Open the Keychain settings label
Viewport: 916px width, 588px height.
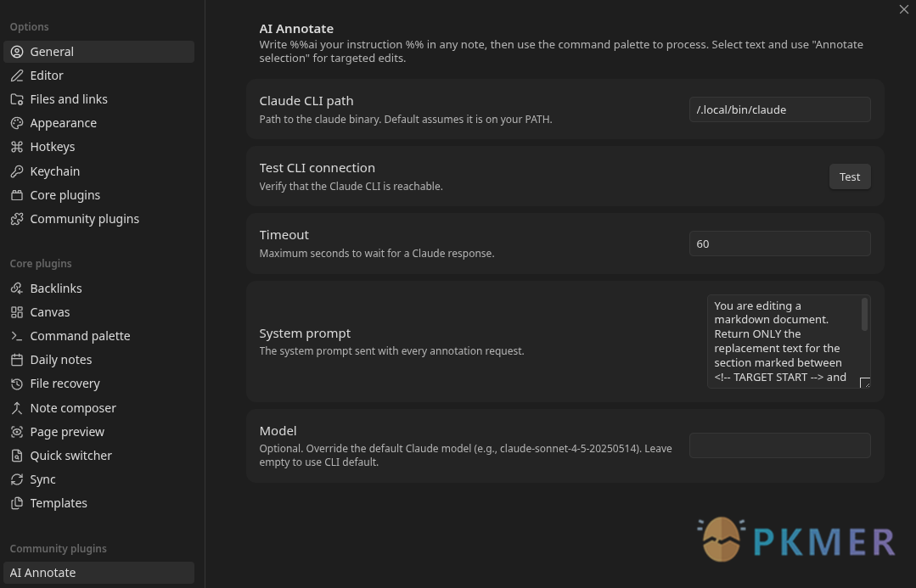tap(55, 171)
